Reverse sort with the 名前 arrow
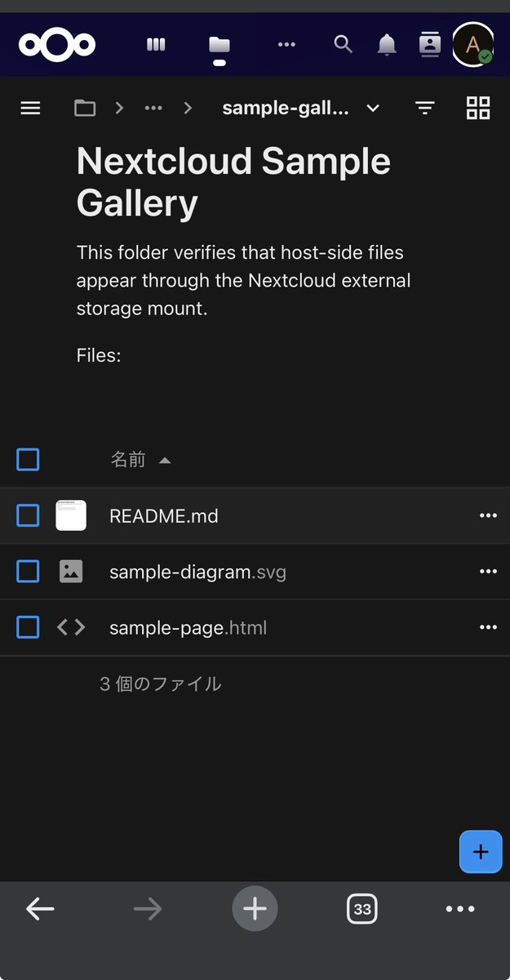The height and width of the screenshot is (980, 510). (x=165, y=461)
